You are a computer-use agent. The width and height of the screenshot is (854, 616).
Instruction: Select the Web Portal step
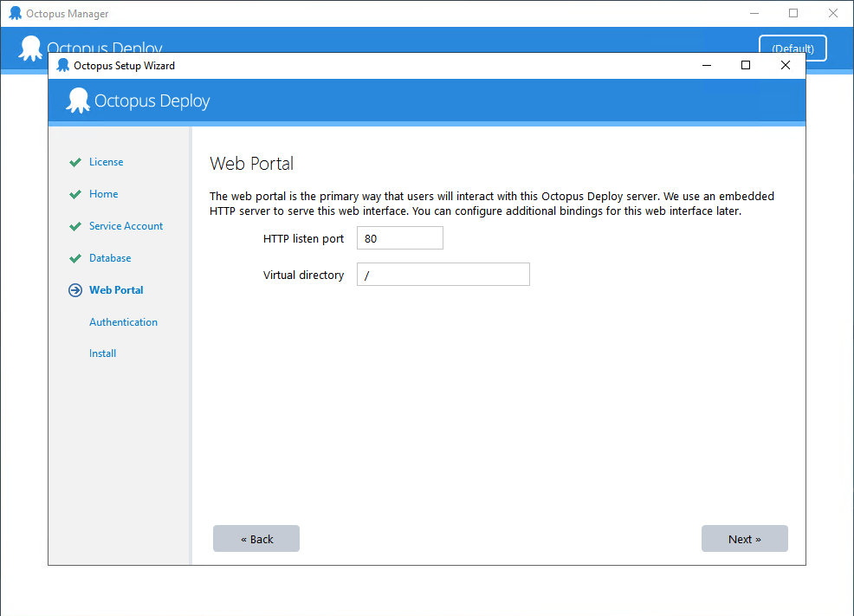point(116,290)
